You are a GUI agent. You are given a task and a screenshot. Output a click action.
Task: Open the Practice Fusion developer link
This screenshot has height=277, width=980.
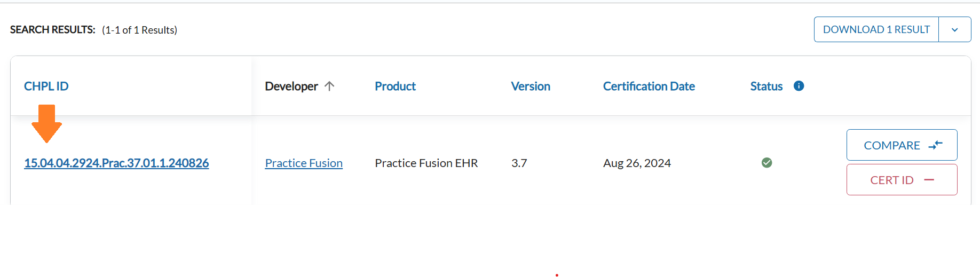click(x=304, y=163)
